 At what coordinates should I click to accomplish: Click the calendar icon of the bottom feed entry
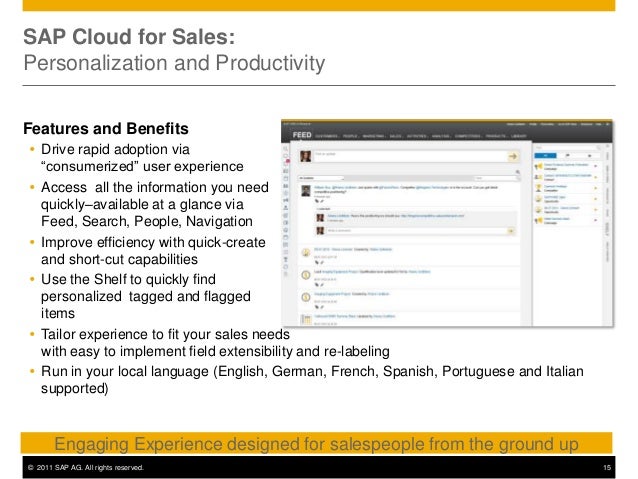pyautogui.click(x=306, y=319)
